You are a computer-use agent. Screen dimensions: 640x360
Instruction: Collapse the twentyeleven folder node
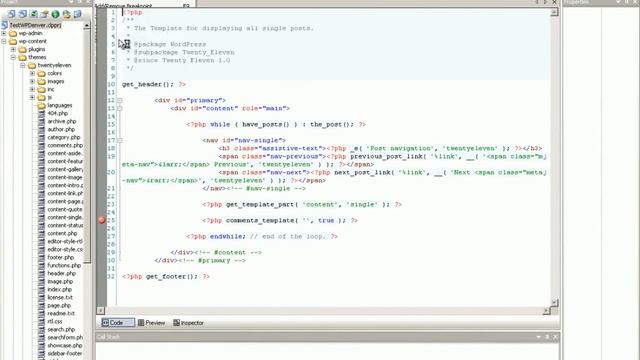point(23,65)
